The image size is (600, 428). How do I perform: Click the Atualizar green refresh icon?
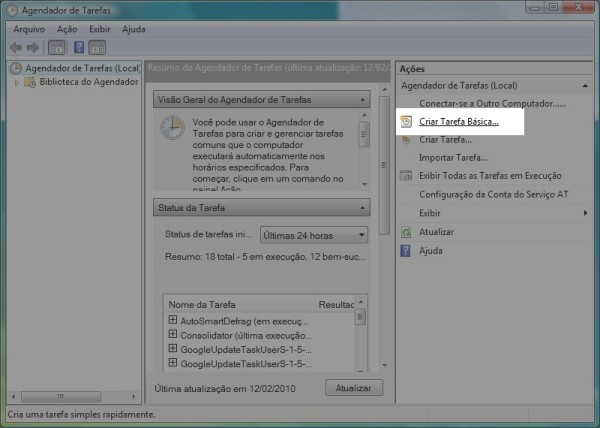click(406, 232)
